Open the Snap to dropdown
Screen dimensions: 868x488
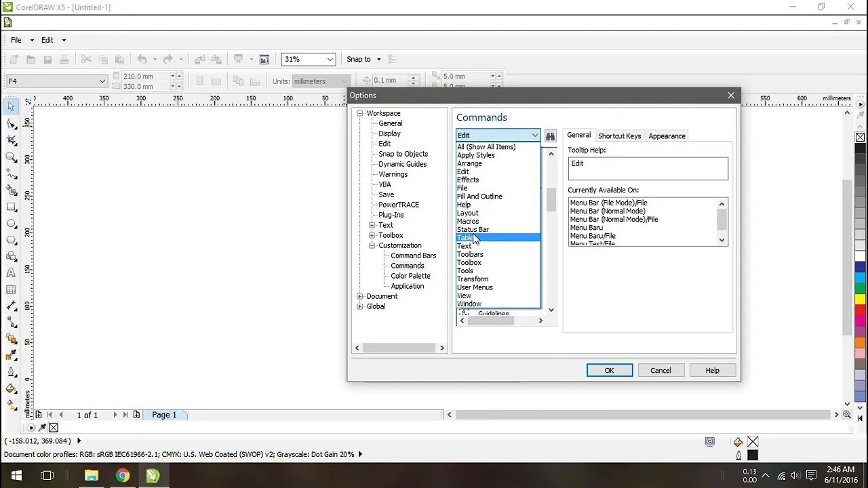click(x=379, y=59)
